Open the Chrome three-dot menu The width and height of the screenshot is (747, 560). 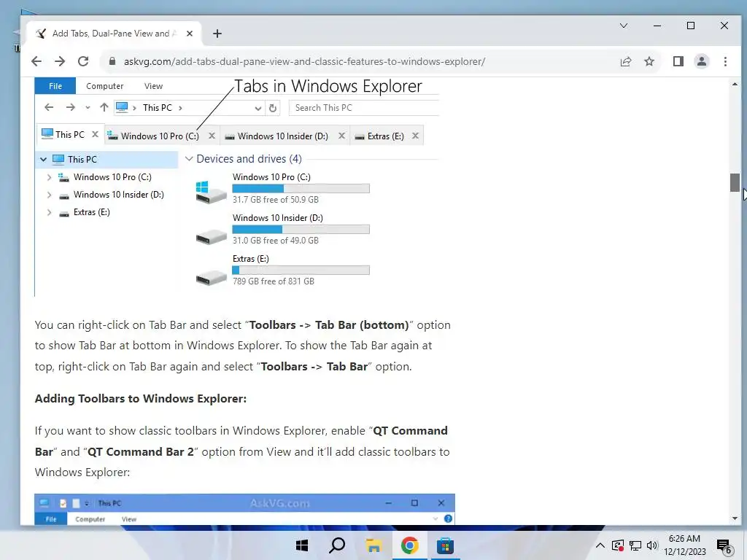click(x=725, y=61)
